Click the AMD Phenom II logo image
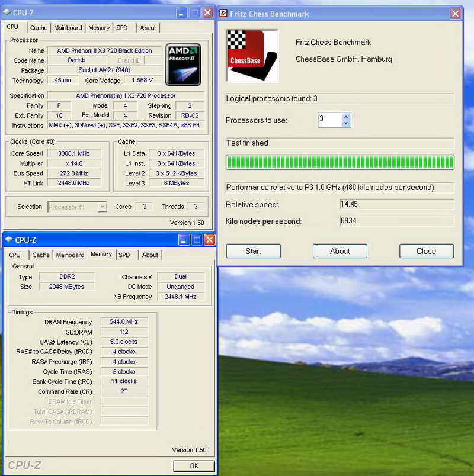The width and height of the screenshot is (474, 476). (x=183, y=65)
